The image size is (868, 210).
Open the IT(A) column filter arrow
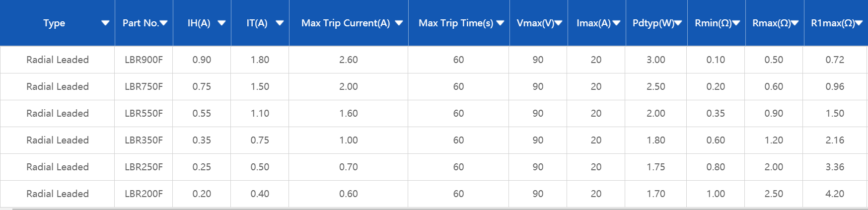click(x=280, y=23)
